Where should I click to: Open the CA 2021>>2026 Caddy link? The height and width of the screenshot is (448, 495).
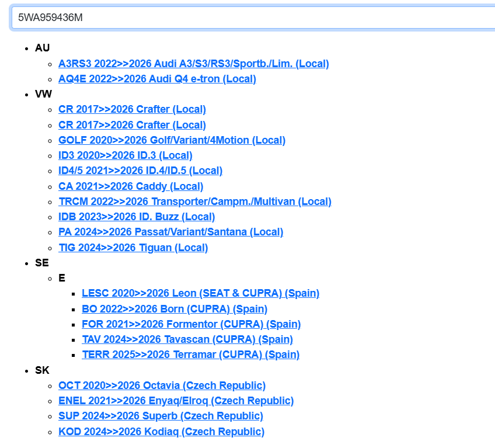click(x=131, y=186)
